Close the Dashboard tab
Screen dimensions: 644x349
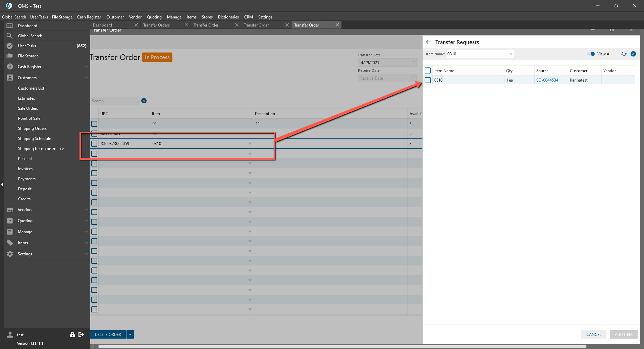pyautogui.click(x=136, y=25)
